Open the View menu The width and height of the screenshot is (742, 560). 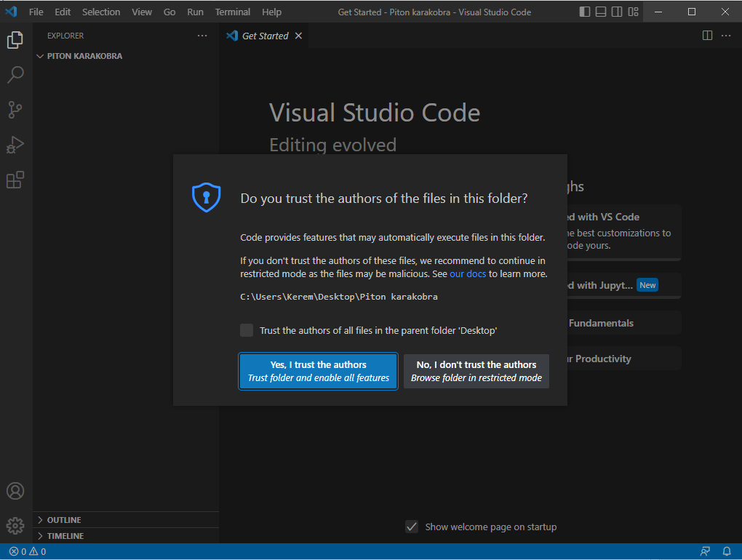[142, 12]
